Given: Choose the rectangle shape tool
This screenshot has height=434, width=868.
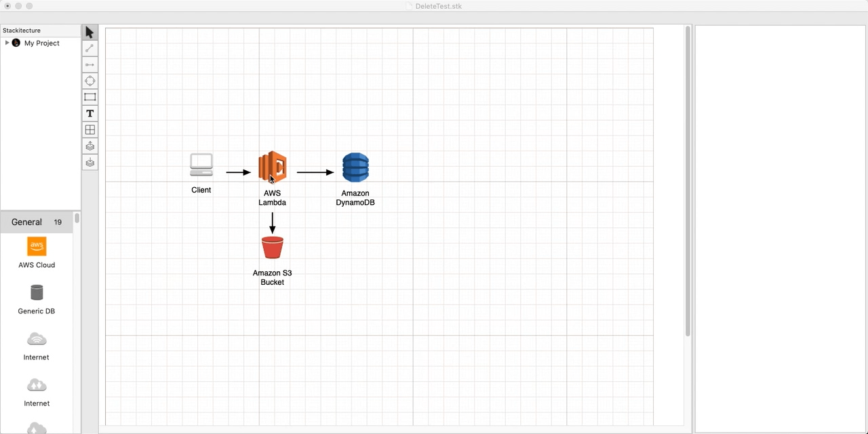Looking at the screenshot, I should 90,97.
